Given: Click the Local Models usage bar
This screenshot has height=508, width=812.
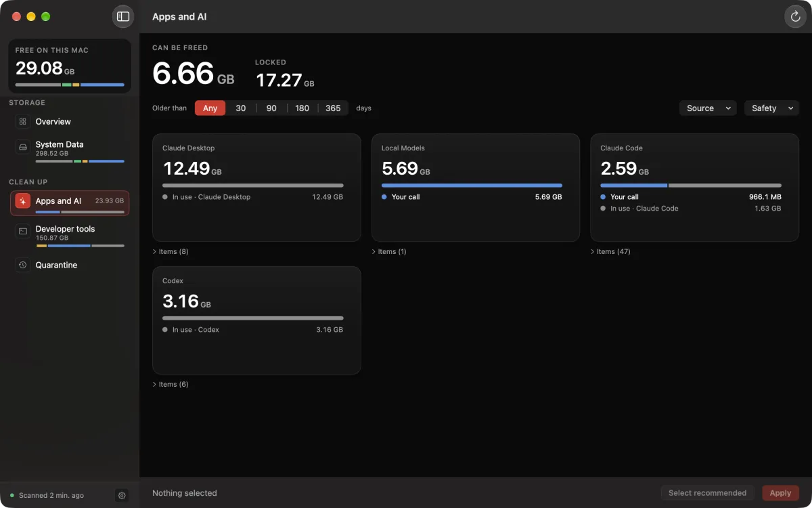Looking at the screenshot, I should coord(472,185).
